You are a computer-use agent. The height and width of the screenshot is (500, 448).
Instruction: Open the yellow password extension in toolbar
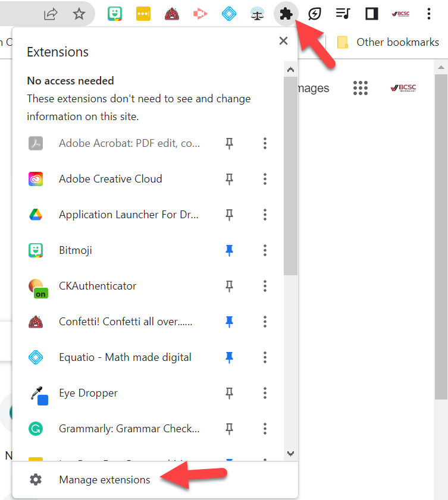(x=143, y=14)
